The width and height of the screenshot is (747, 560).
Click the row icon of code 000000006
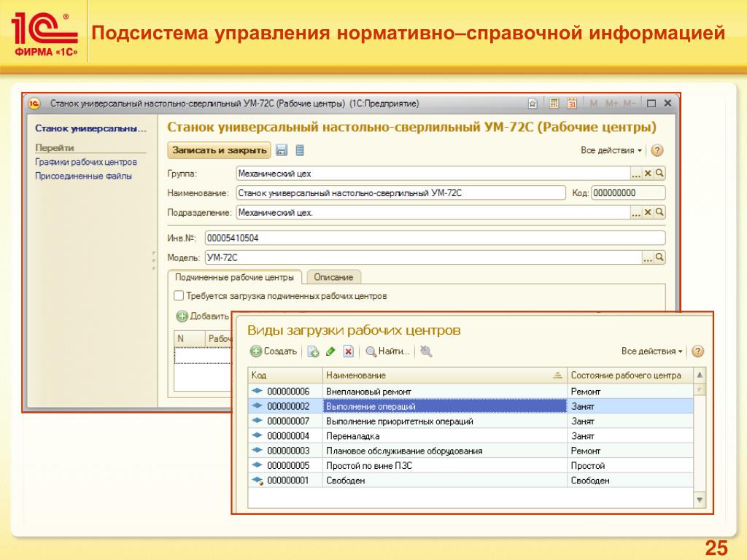point(258,391)
